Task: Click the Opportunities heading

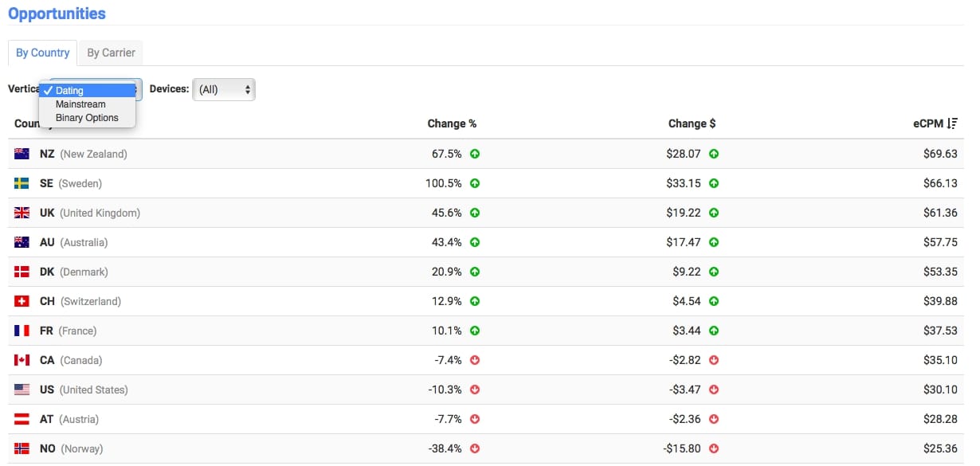Action: click(x=57, y=14)
